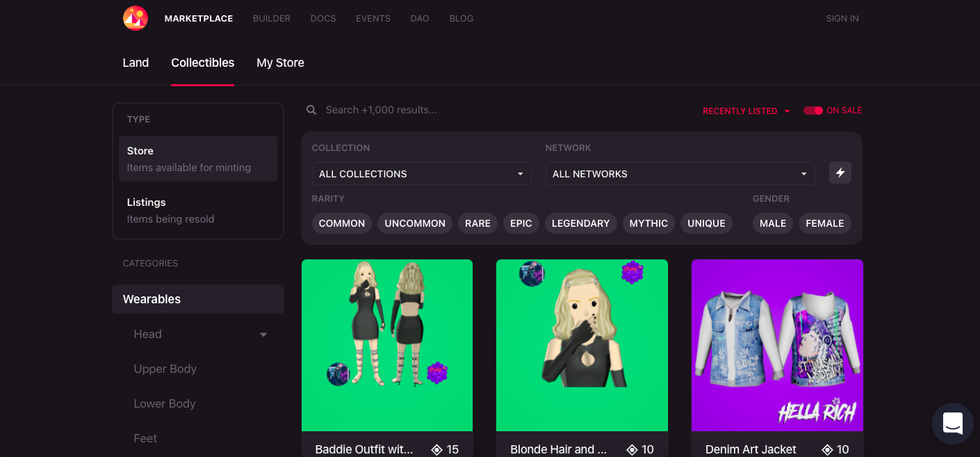The height and width of the screenshot is (457, 980).
Task: Click the Denim Art Jacket title
Action: click(x=751, y=450)
